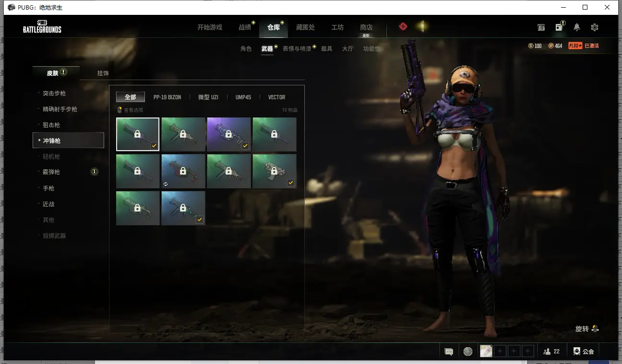Toggle the checkmark on the purple-background skin
This screenshot has width=622, height=364.
245,146
